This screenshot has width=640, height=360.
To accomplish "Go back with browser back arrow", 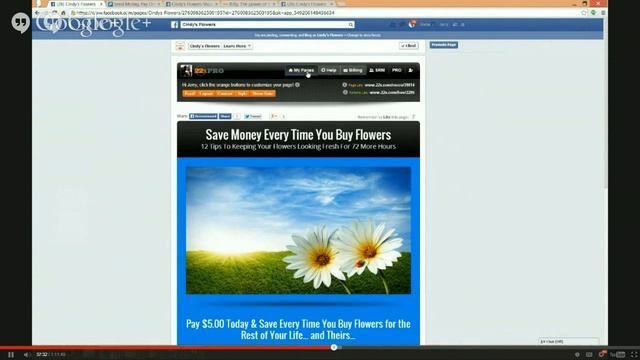I will click(x=38, y=13).
